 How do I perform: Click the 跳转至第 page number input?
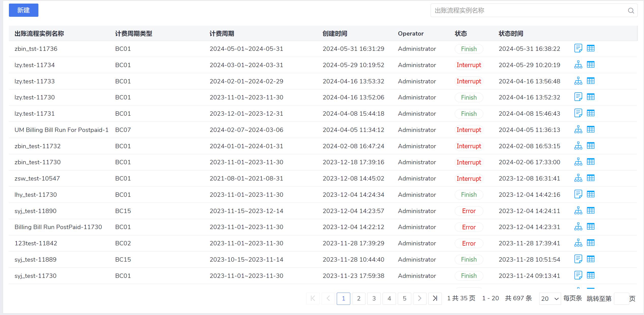[x=621, y=298]
